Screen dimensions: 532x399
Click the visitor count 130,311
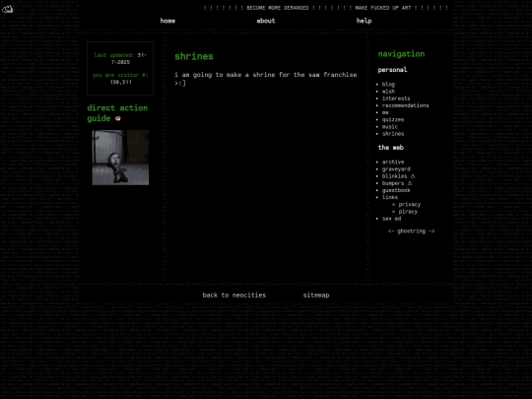pos(120,82)
